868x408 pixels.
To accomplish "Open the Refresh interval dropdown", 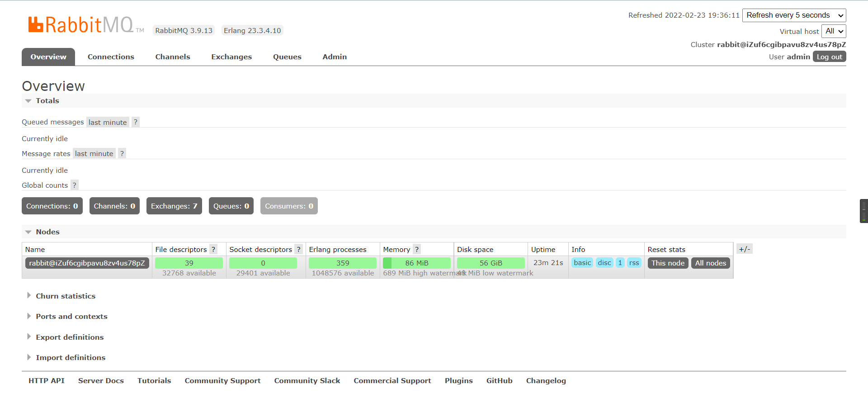I will [x=794, y=15].
